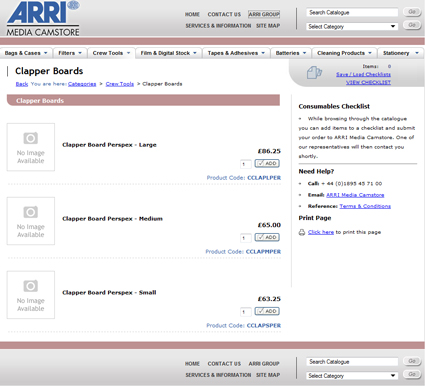
Task: Open SITE MAP in the footer
Action: tap(268, 375)
